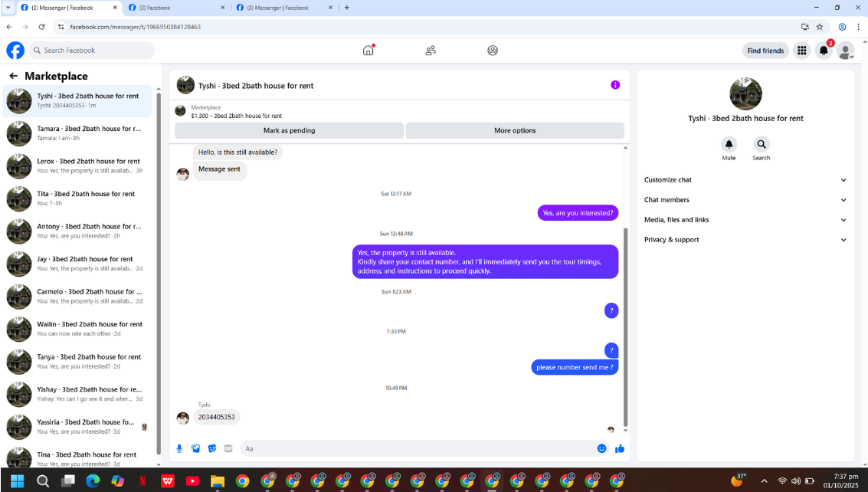Open the Facebook menu grid icon
868x492 pixels.
(801, 51)
